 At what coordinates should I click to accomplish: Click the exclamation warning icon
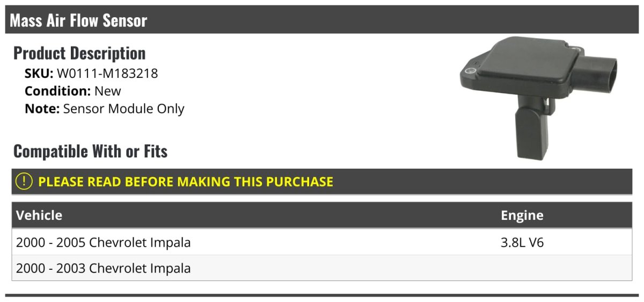coord(24,182)
